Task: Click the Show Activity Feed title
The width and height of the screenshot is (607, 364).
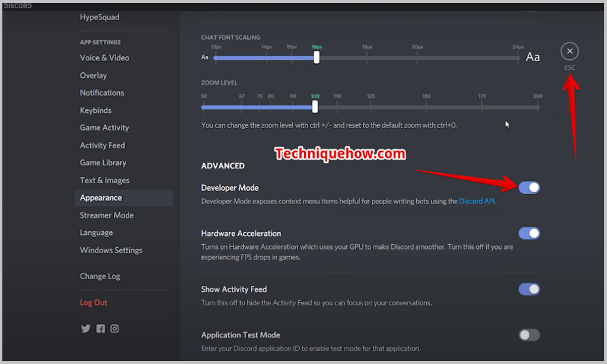Action: click(x=234, y=289)
